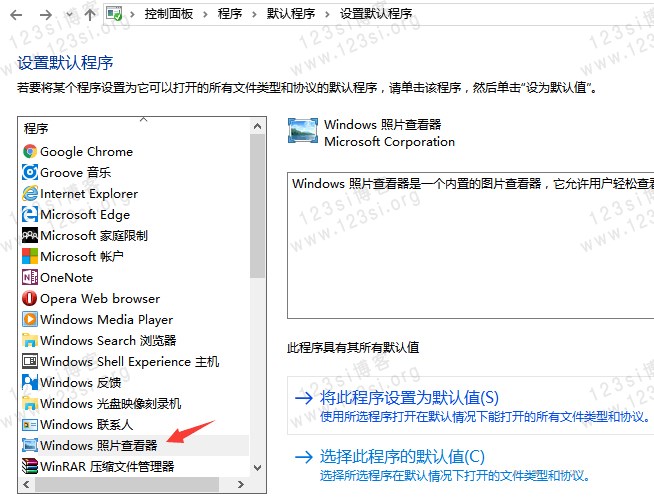Click the program description text box
This screenshot has width=654, height=502.
(470, 245)
